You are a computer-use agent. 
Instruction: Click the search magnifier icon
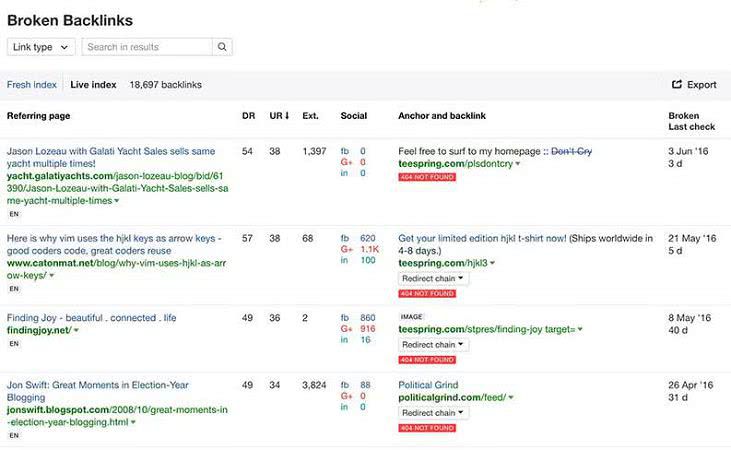(224, 47)
